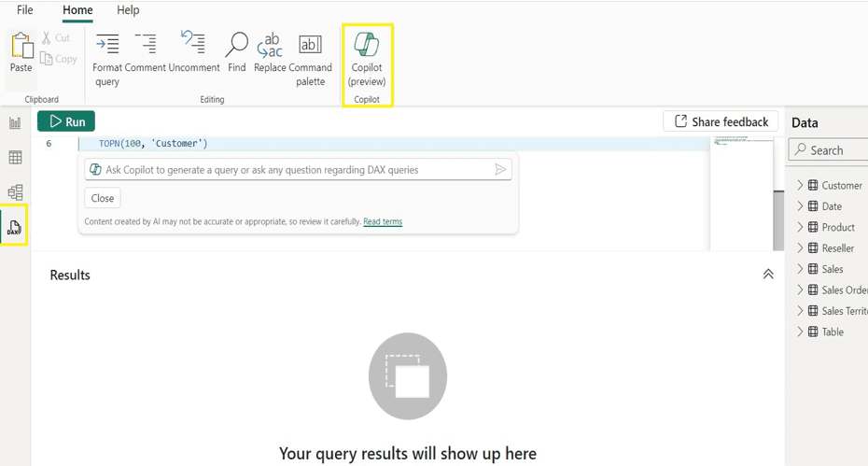Collapse the Results pane with chevron
The image size is (868, 466).
click(768, 275)
